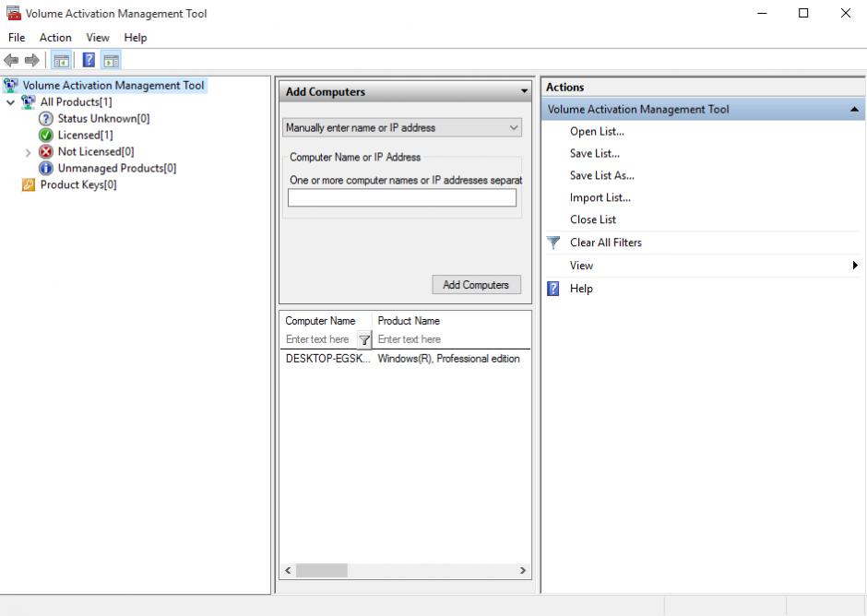Select the Product Keys[0] tree item

[78, 184]
